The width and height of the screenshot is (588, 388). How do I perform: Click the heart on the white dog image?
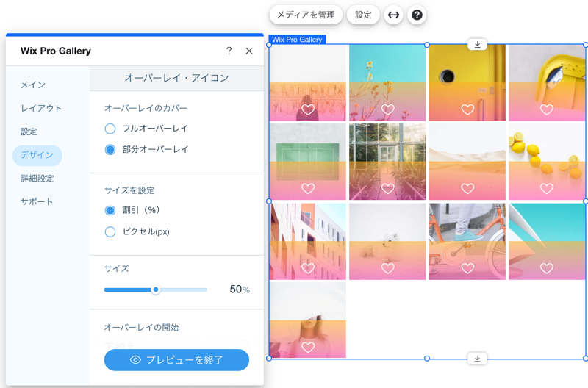pos(388,268)
